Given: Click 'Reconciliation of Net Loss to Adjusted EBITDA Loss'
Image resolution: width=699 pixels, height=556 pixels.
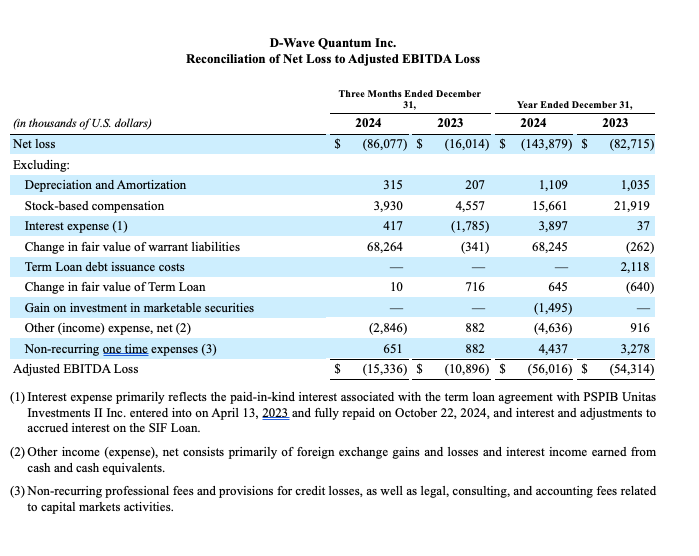Looking at the screenshot, I should (333, 59).
